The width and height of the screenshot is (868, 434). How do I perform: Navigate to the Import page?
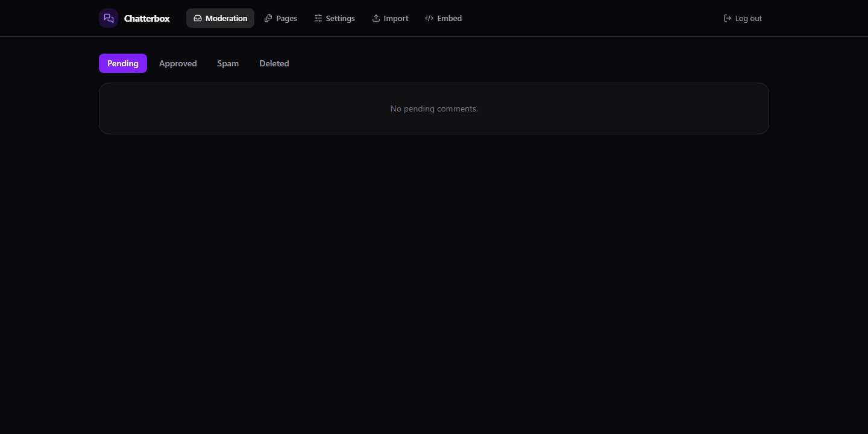click(390, 18)
